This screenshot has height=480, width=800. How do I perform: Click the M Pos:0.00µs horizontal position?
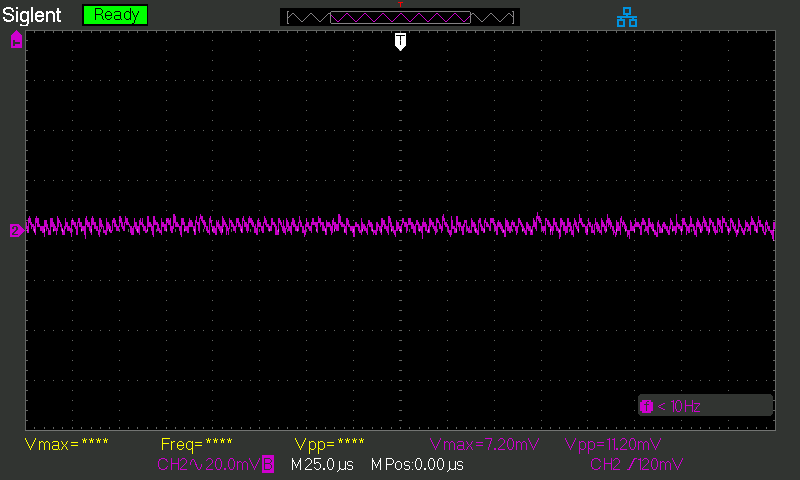[417, 465]
